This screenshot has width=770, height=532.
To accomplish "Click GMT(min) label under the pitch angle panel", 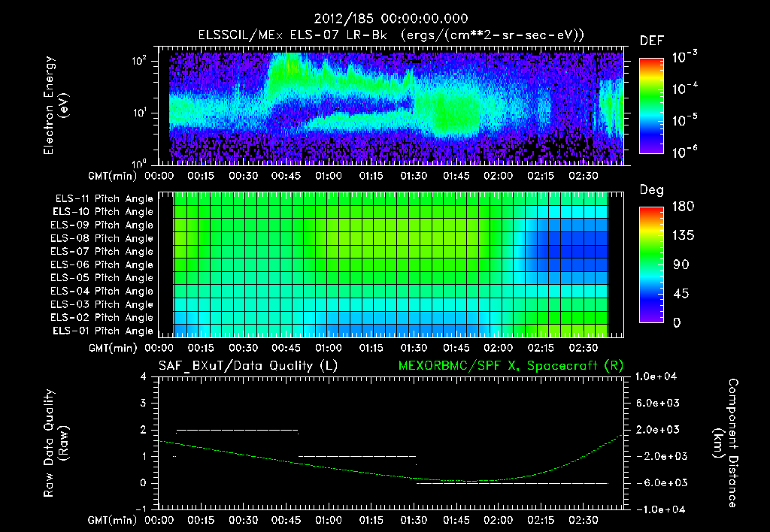I will point(113,349).
